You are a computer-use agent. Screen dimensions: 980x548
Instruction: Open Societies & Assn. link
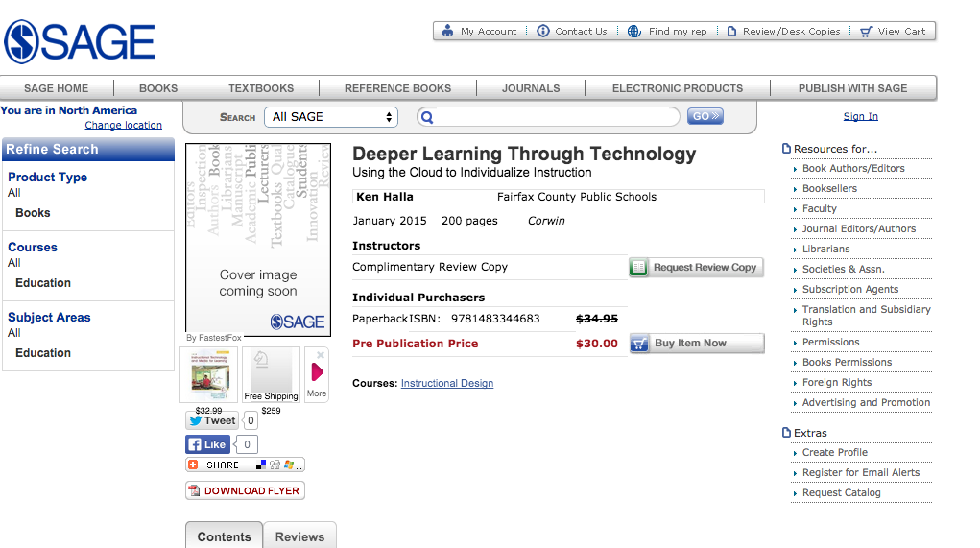click(x=843, y=269)
